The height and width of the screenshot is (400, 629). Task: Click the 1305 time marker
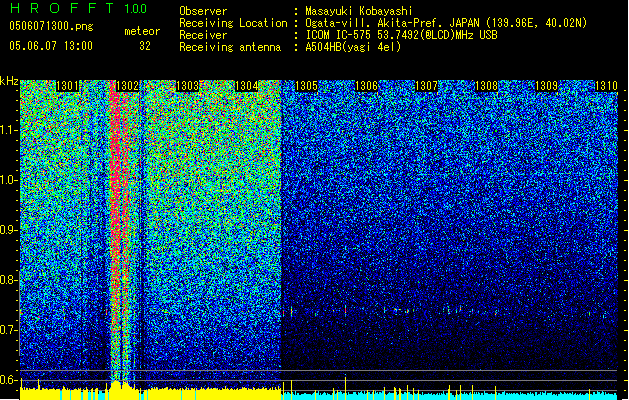point(306,86)
